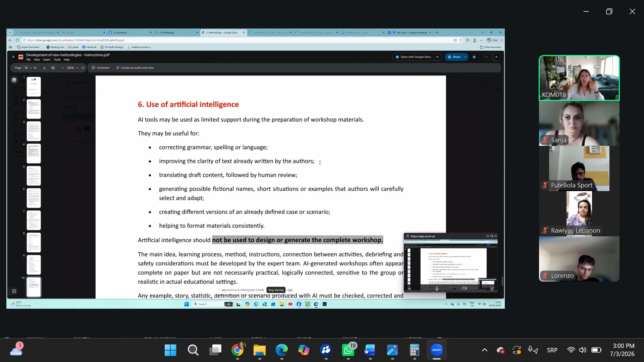Click the page number input showing 10
Screen dimensions: 644x362
26,68
